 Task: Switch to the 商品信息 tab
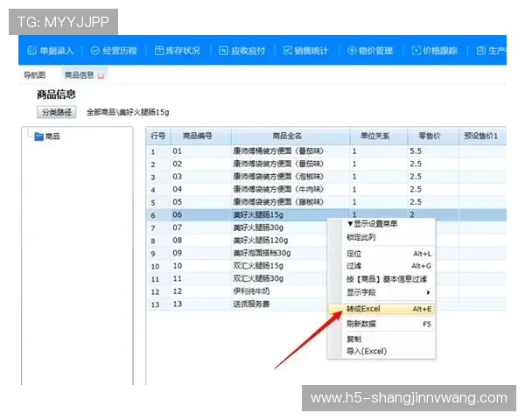pyautogui.click(x=80, y=75)
